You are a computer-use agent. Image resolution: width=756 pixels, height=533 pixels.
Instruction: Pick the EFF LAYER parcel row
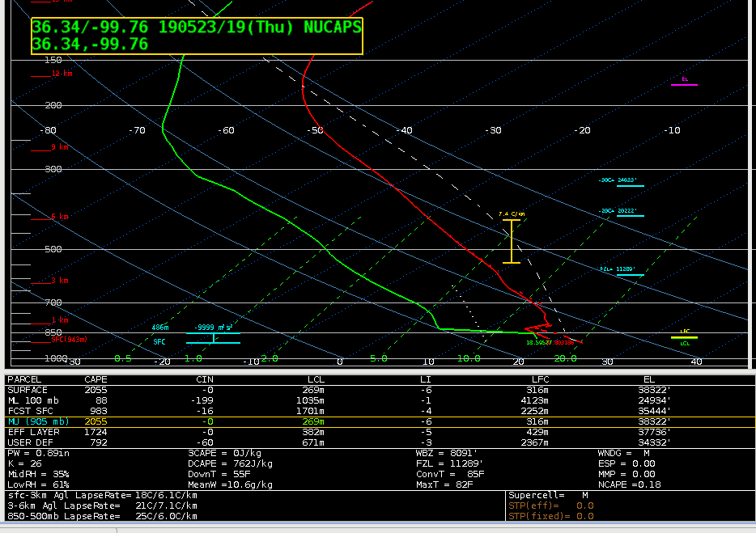32,433
